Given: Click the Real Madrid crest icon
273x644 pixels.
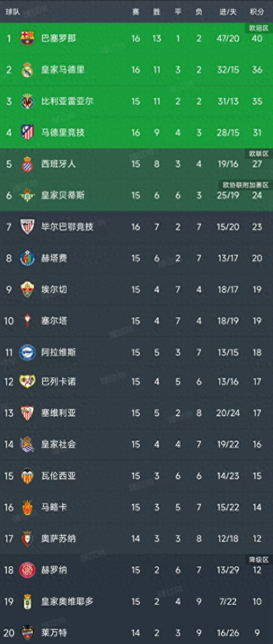Looking at the screenshot, I should tap(27, 69).
